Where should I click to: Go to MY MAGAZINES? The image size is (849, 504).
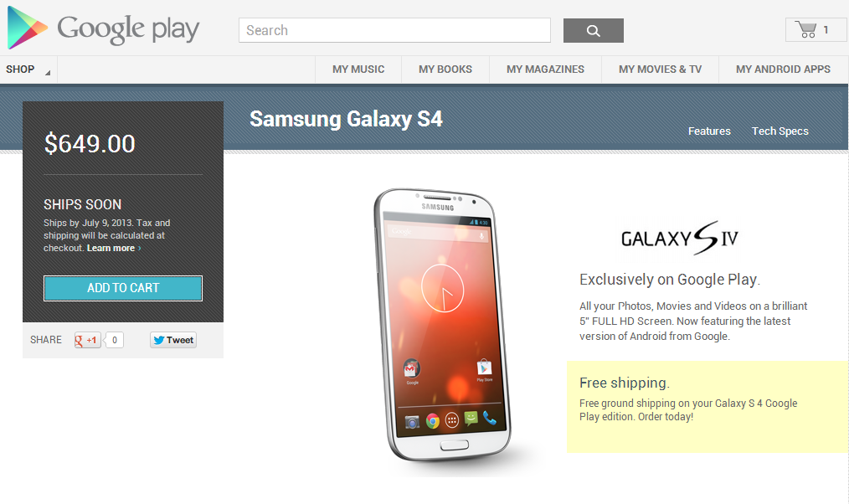click(545, 69)
